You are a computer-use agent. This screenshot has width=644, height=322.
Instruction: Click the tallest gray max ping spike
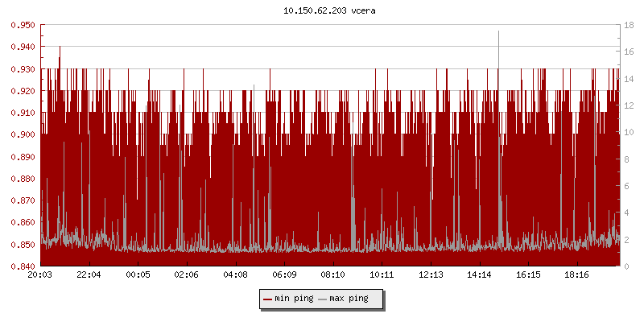pyautogui.click(x=499, y=34)
